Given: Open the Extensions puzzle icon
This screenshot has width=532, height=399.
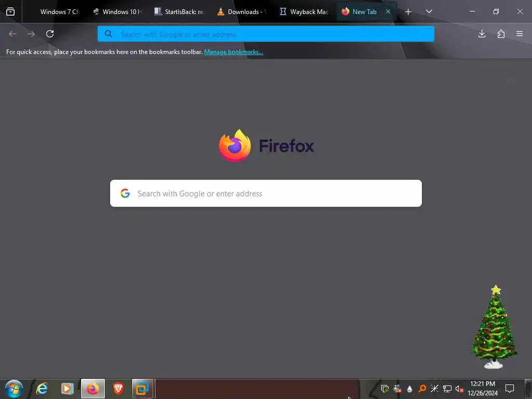Looking at the screenshot, I should pos(501,34).
